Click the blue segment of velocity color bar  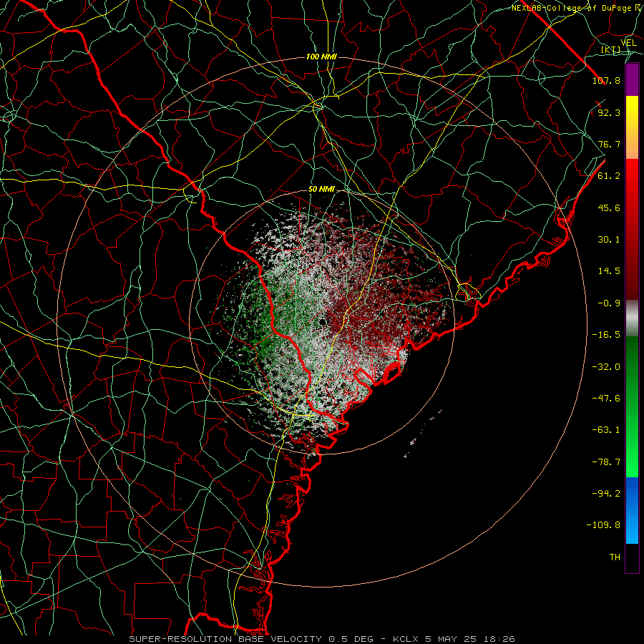coord(632,510)
